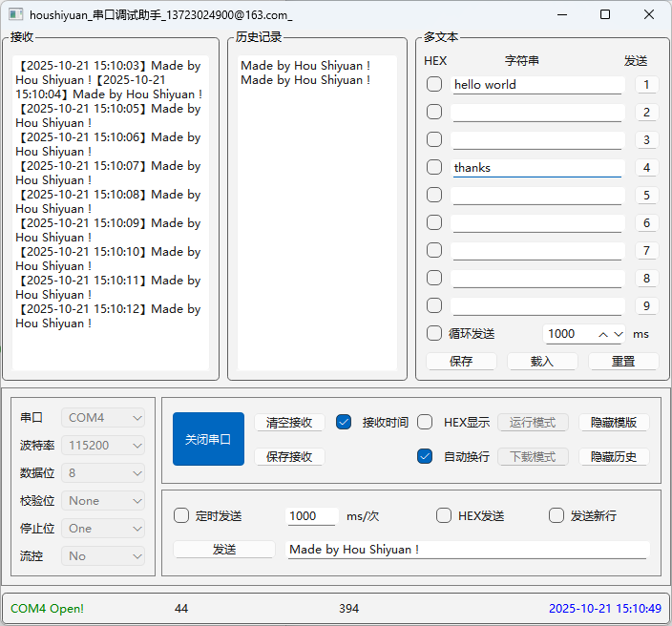The width and height of the screenshot is (672, 626).
Task: Click the app icon in the title bar
Action: [x=16, y=14]
